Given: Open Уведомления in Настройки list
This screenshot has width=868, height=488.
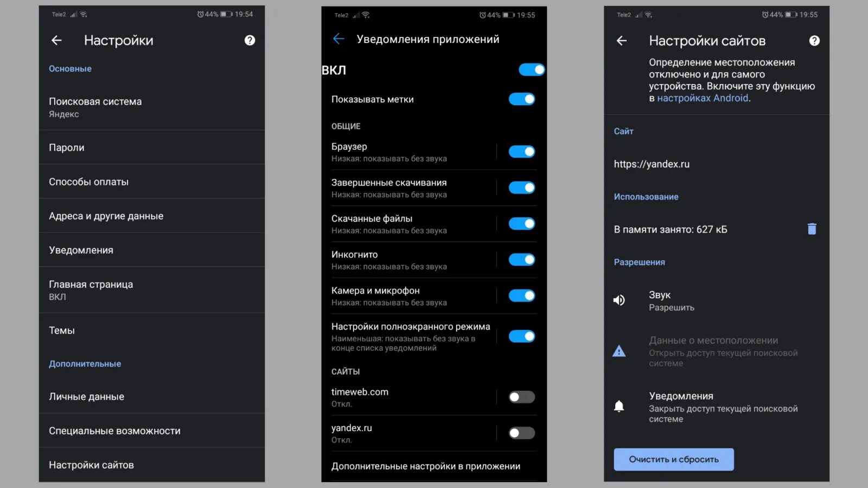Looking at the screenshot, I should (x=152, y=250).
